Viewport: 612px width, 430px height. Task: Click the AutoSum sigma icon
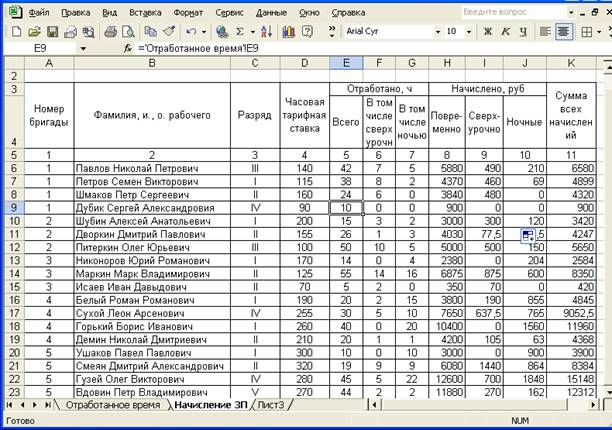click(x=237, y=32)
